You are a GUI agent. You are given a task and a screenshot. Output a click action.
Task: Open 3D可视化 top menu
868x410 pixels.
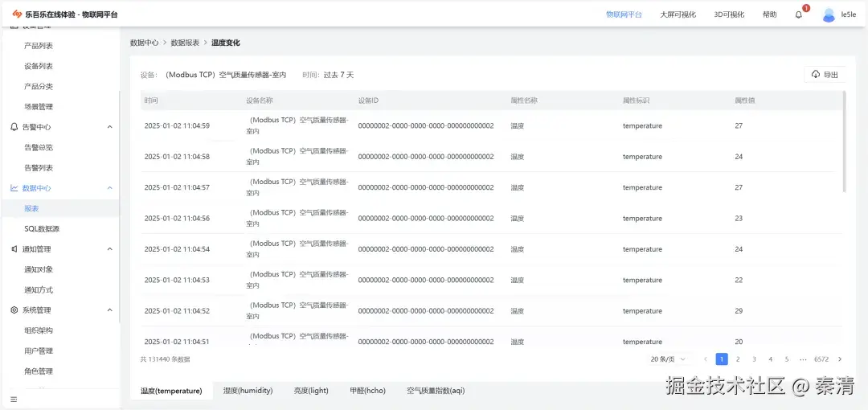729,15
